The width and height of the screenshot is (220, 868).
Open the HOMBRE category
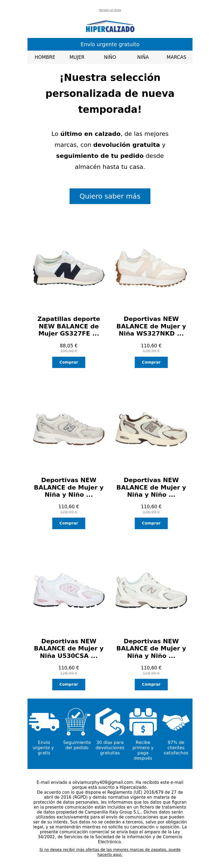[45, 57]
